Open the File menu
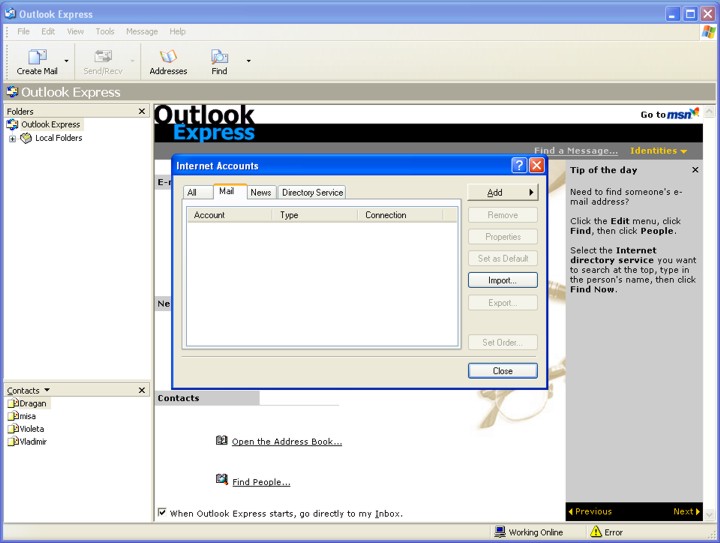Viewport: 720px width, 543px height. click(23, 31)
